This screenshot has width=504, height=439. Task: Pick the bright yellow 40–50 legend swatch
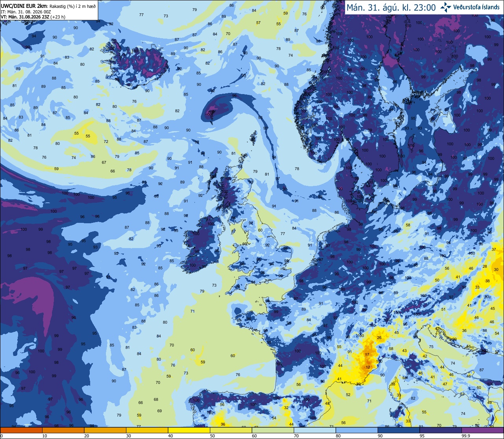189,430
